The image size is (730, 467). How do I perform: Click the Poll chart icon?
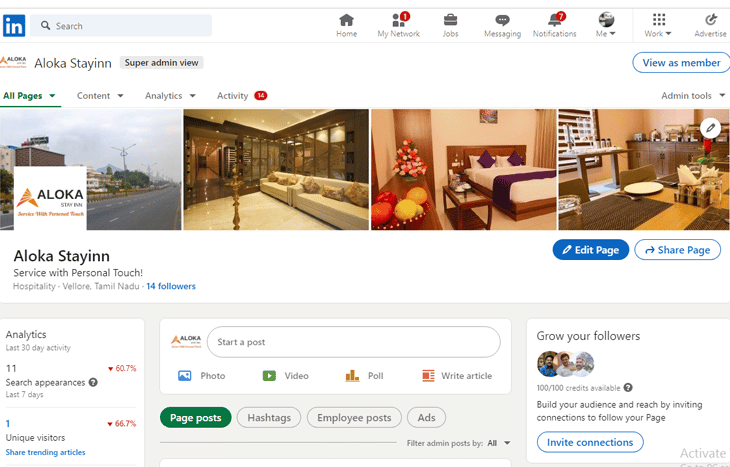point(352,376)
